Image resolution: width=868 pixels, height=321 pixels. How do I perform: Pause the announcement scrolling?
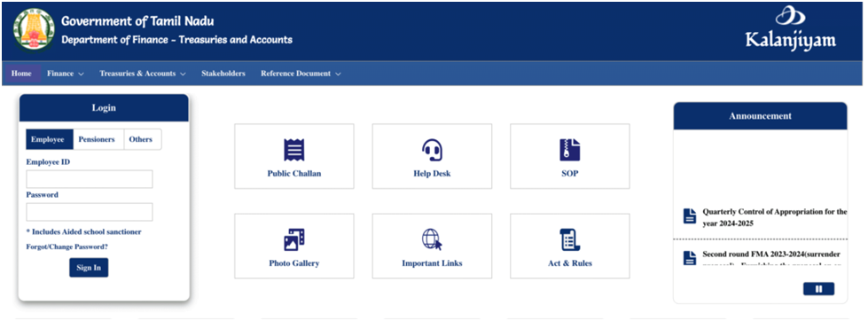click(818, 289)
